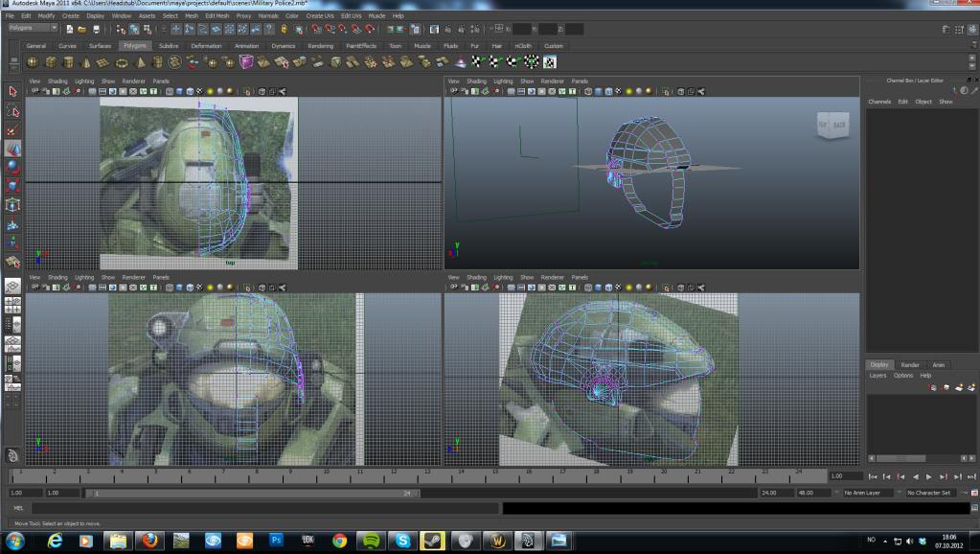This screenshot has width=980, height=554.
Task: Open the Panels menu in the perspective panel
Action: (580, 81)
